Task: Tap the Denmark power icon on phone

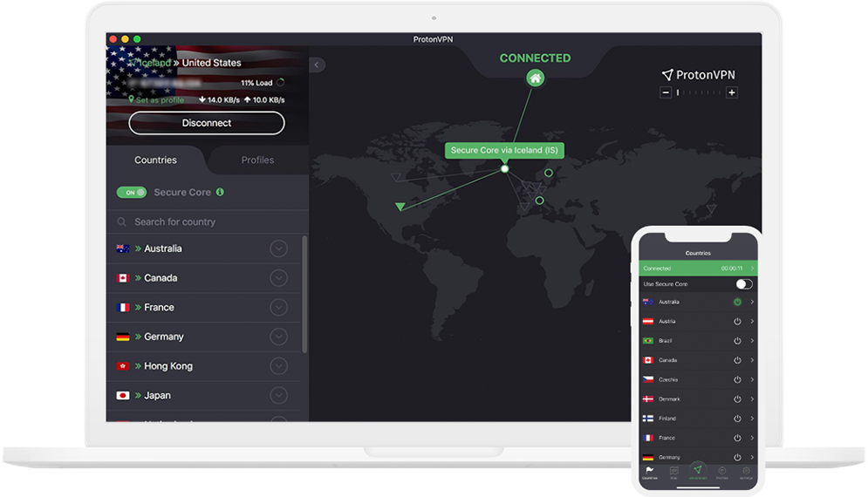Action: [737, 399]
